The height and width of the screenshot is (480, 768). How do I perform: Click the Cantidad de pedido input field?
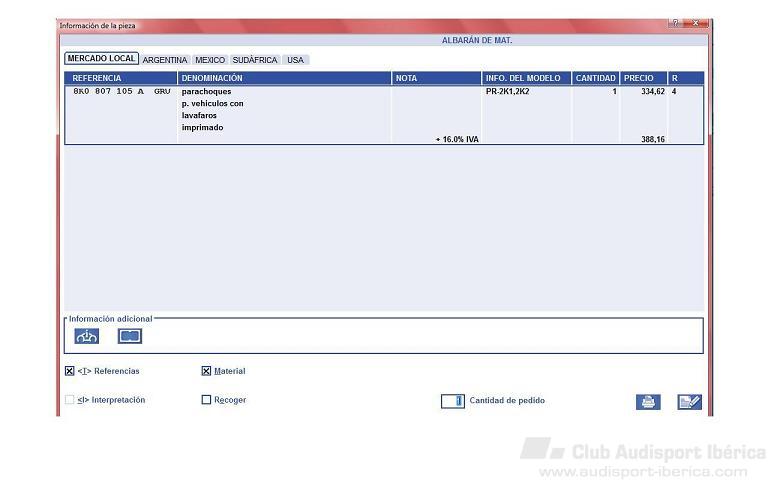[453, 401]
